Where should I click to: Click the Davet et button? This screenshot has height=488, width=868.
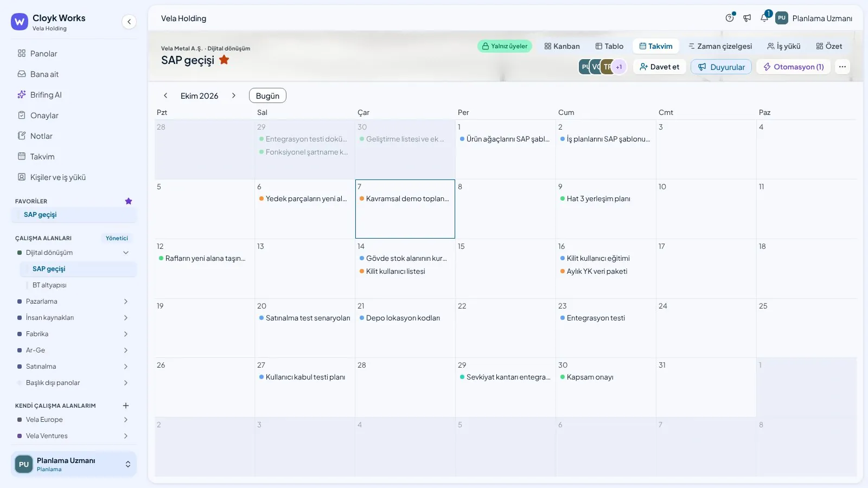(659, 67)
